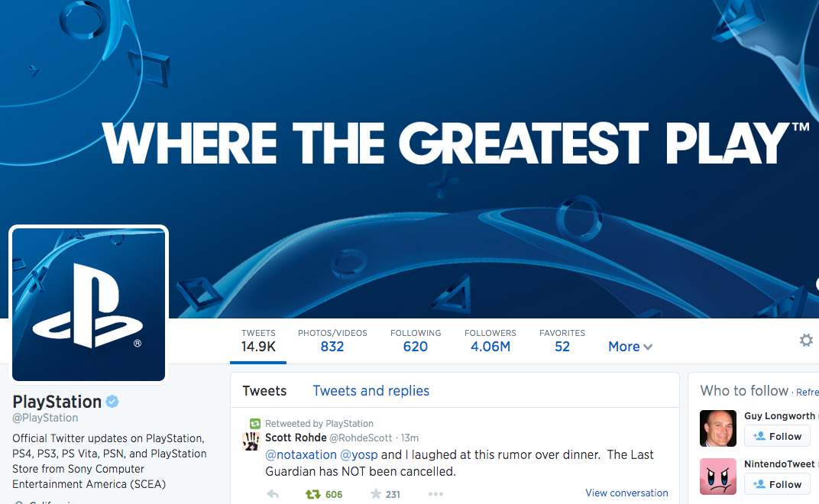Image resolution: width=819 pixels, height=504 pixels.
Task: Retweet the Last Guardian tweet
Action: pyautogui.click(x=313, y=493)
